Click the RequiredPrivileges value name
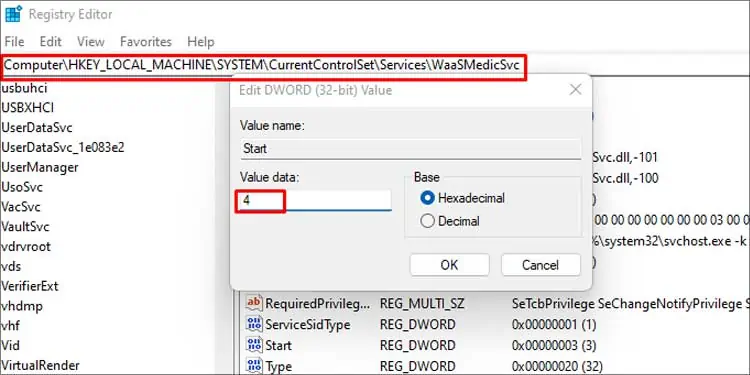This screenshot has width=750, height=375. coord(318,303)
